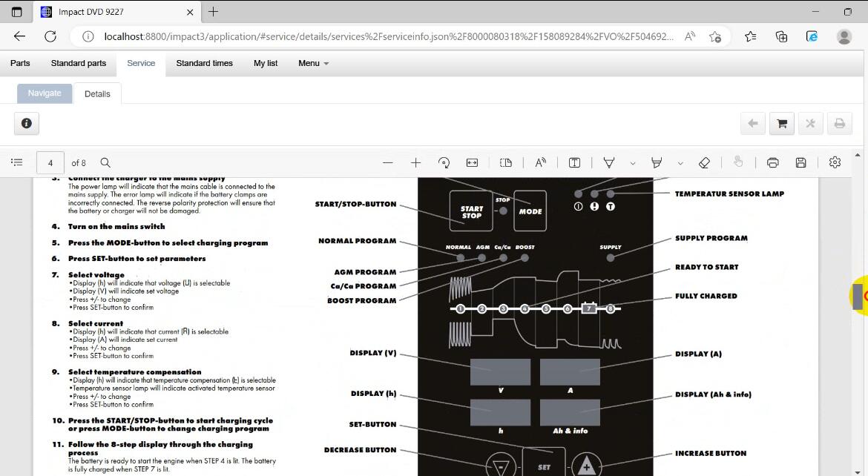Screen dimensions: 868x476
Task: Expand the Draw pen options arrow
Action: coord(632,163)
